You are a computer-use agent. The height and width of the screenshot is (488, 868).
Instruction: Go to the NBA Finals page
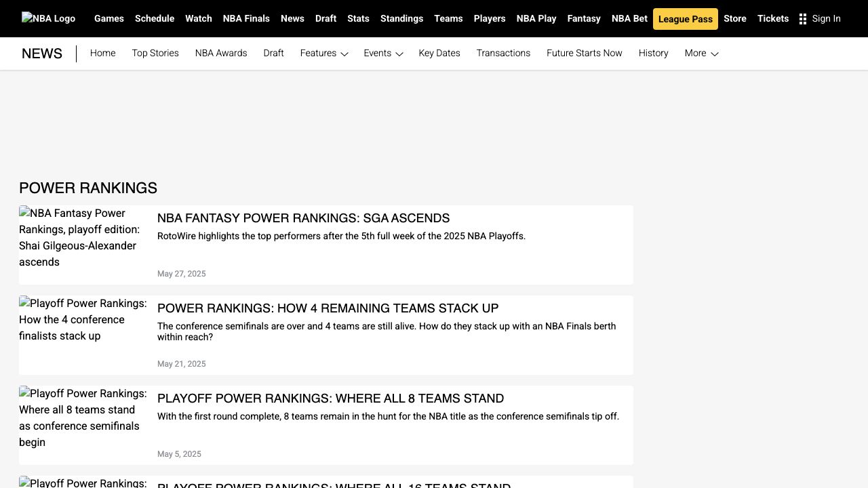246,19
